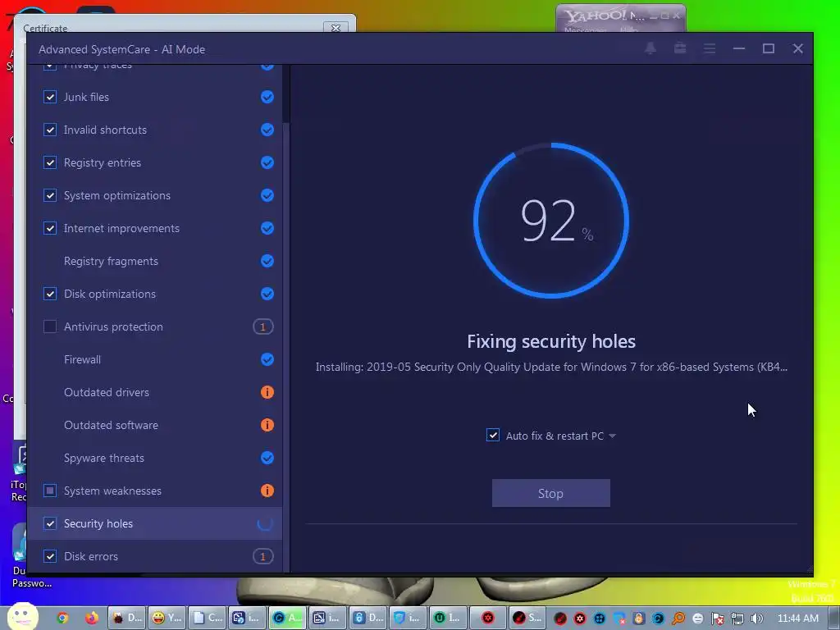840x630 pixels.
Task: Click the 92% circular progress indicator
Action: pos(551,220)
